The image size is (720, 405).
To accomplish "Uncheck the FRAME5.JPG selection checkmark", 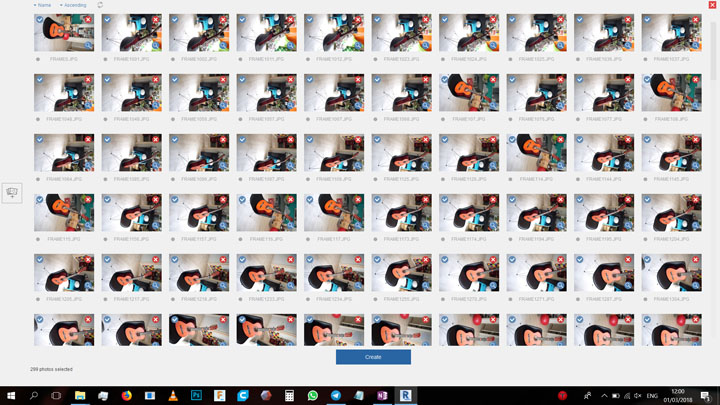I will (x=40, y=20).
